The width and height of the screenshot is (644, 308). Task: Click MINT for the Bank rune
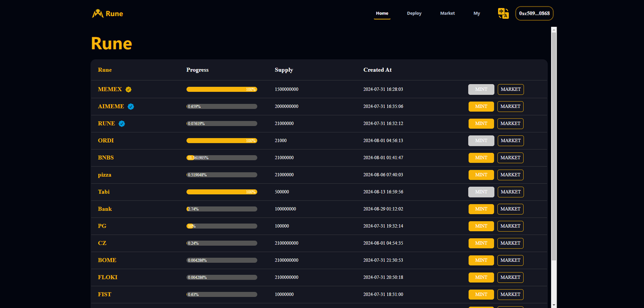point(481,209)
